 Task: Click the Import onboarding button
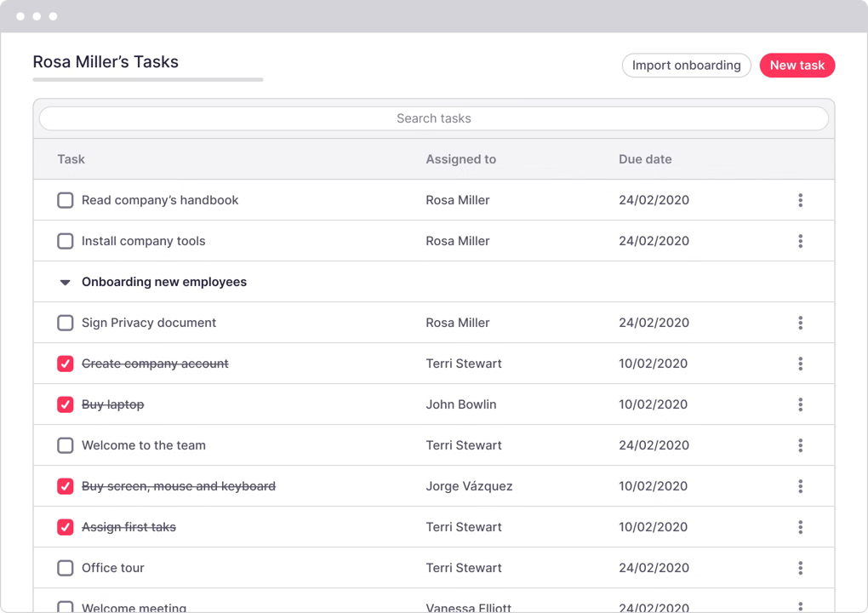click(686, 66)
